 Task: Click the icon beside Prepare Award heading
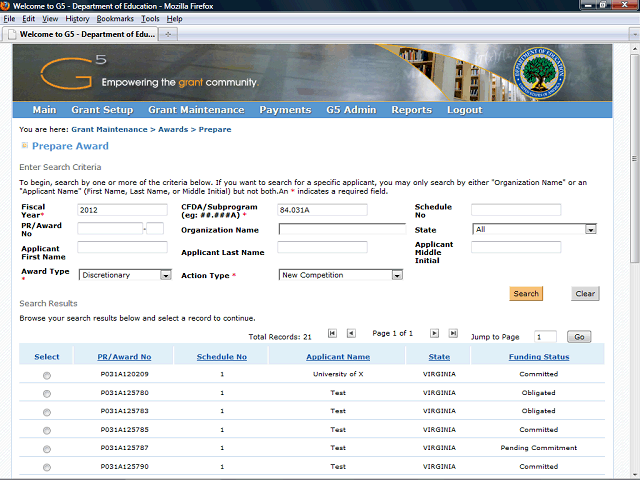25,146
